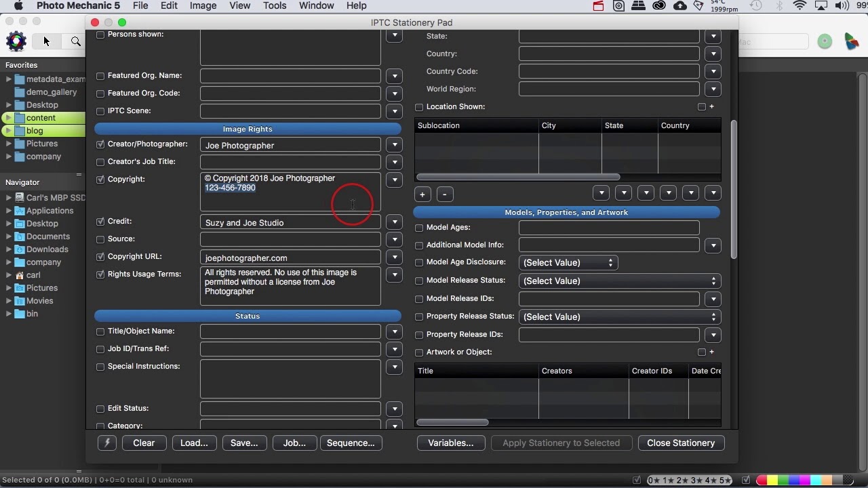868x488 pixels.
Task: Open dropdown arrow for Copyright field
Action: 395,180
